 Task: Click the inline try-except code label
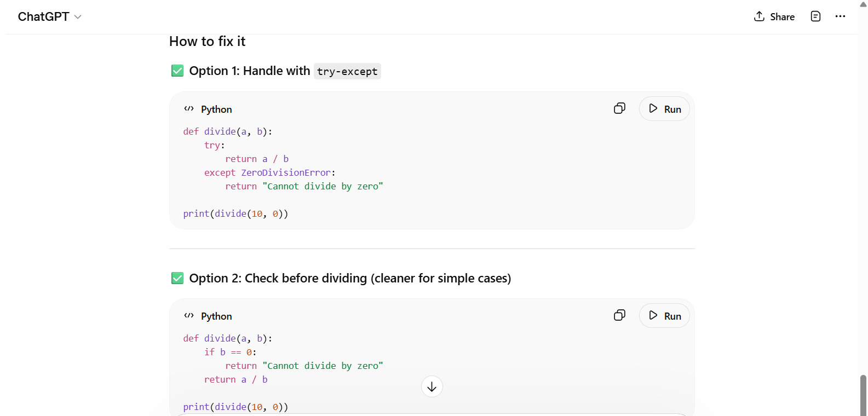tap(347, 71)
